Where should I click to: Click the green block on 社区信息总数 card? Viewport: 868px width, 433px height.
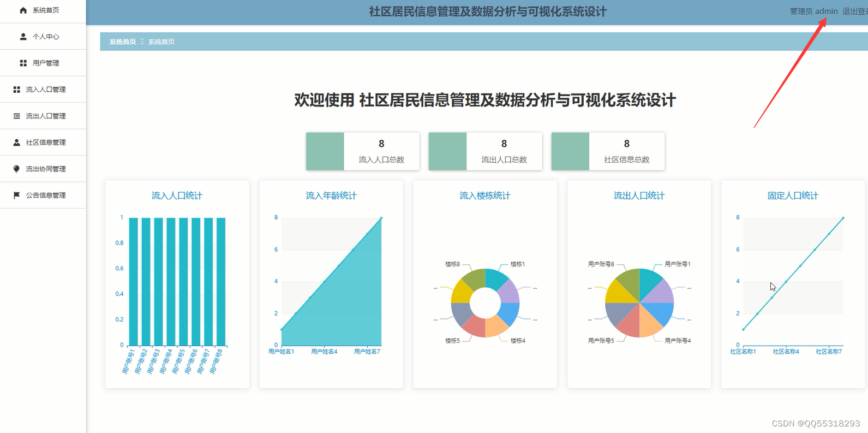click(x=571, y=151)
